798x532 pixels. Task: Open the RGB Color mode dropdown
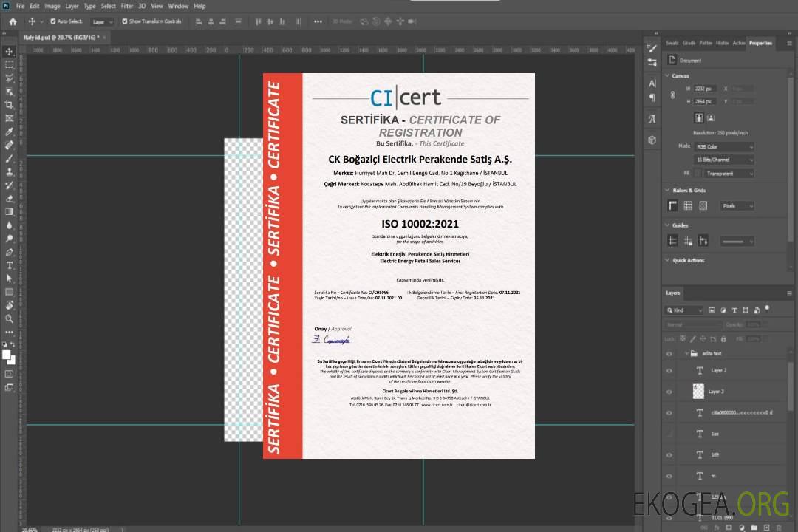pos(723,146)
